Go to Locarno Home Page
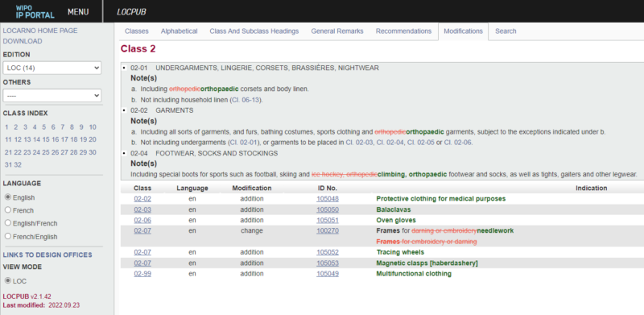 [x=40, y=31]
